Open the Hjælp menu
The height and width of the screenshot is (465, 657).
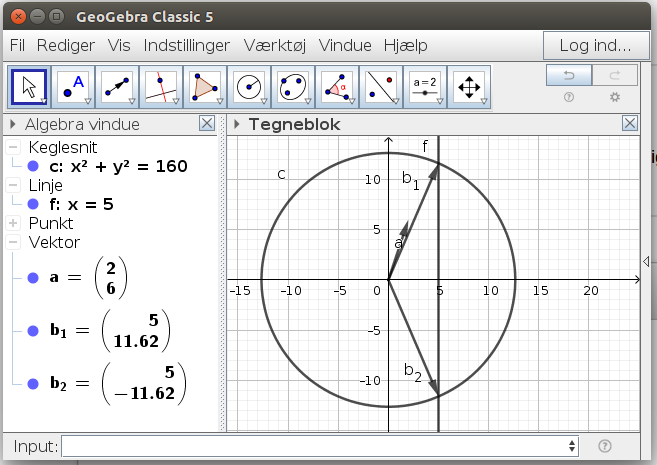(406, 45)
